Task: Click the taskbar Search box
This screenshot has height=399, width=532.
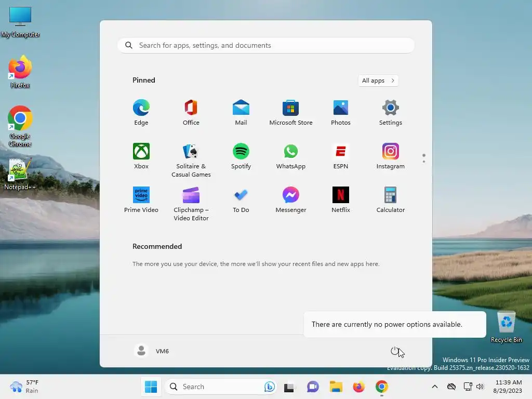Action: point(221,387)
